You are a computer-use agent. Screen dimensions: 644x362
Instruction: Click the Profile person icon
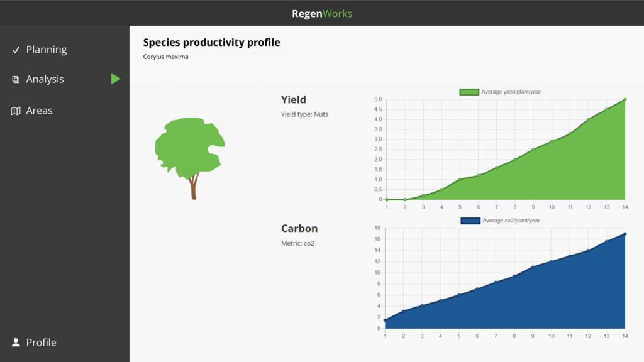click(x=16, y=343)
